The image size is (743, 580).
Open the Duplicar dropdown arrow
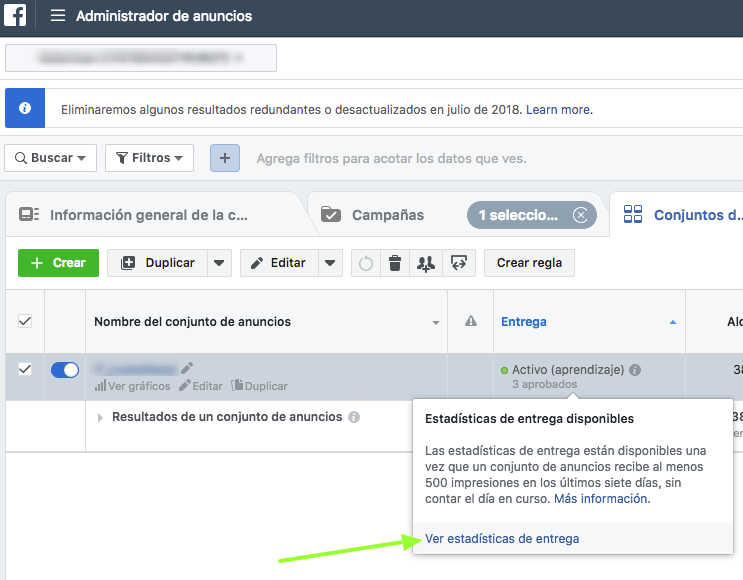(x=219, y=263)
